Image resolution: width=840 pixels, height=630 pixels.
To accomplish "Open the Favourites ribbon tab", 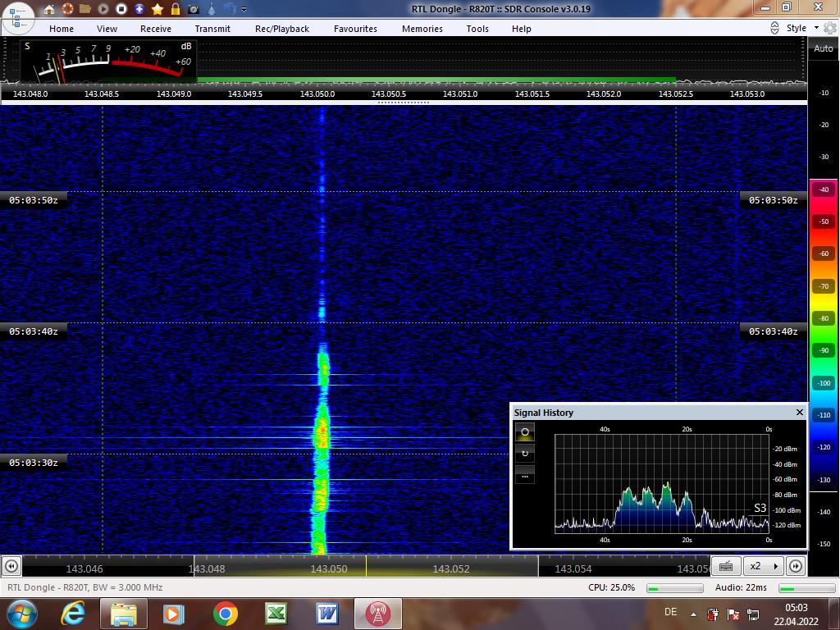I will click(x=355, y=29).
